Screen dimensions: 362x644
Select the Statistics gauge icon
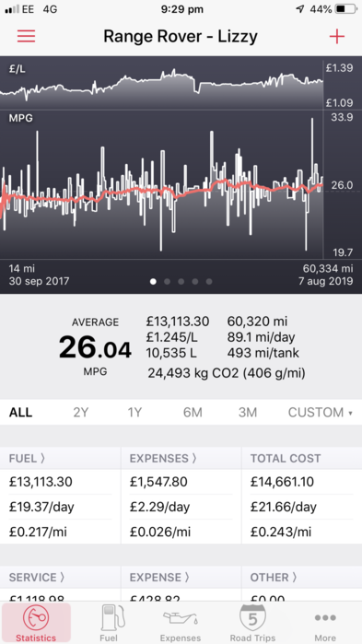(x=36, y=617)
